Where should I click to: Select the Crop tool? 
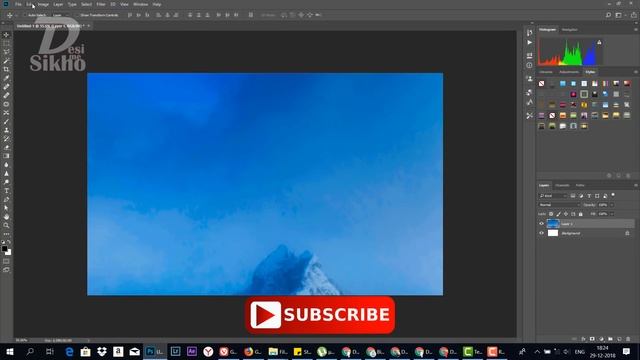[x=6, y=69]
